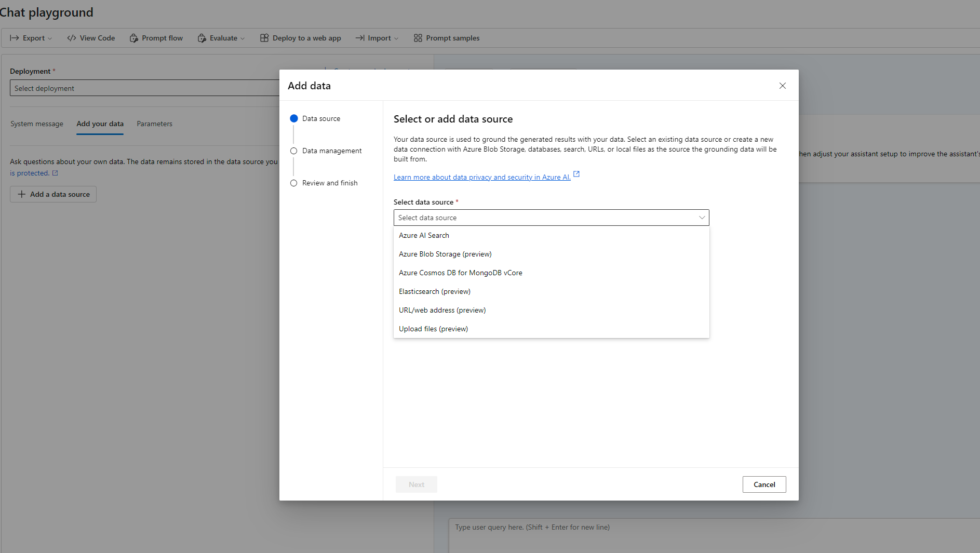The height and width of the screenshot is (553, 980).
Task: Select the Data source wizard step
Action: pyautogui.click(x=315, y=118)
